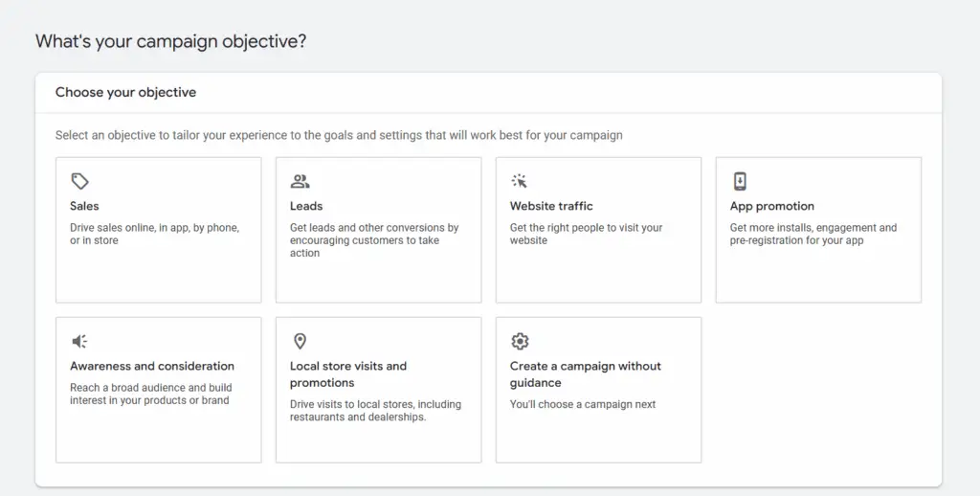Choose the Awareness and consideration title
Image resolution: width=980 pixels, height=496 pixels.
(151, 366)
